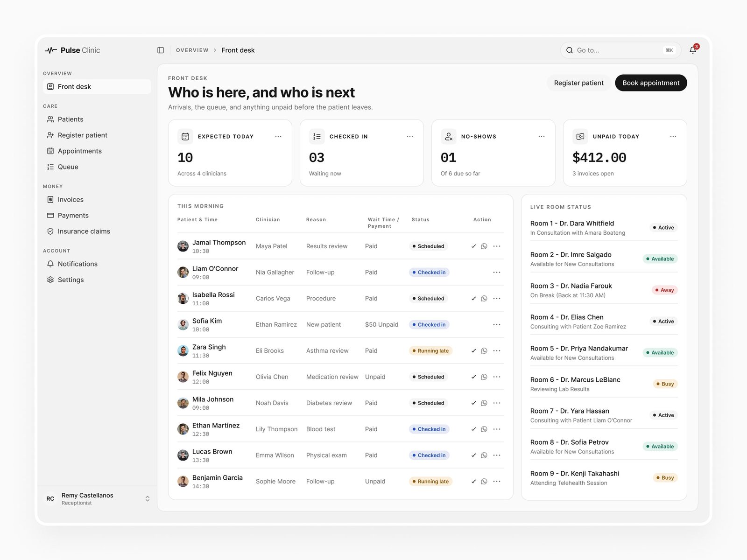This screenshot has height=560, width=747.
Task: Open more actions for Sofia Kim row
Action: coord(497,324)
